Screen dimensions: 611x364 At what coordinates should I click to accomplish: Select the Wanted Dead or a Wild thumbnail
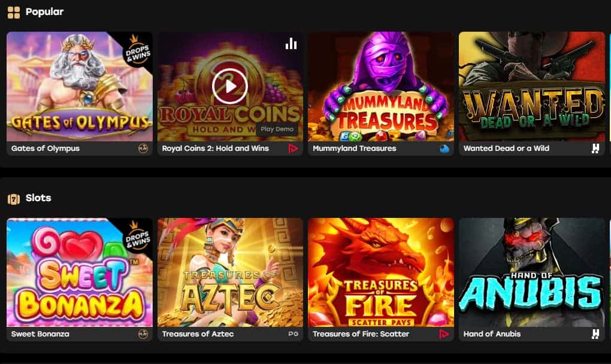[x=532, y=86]
